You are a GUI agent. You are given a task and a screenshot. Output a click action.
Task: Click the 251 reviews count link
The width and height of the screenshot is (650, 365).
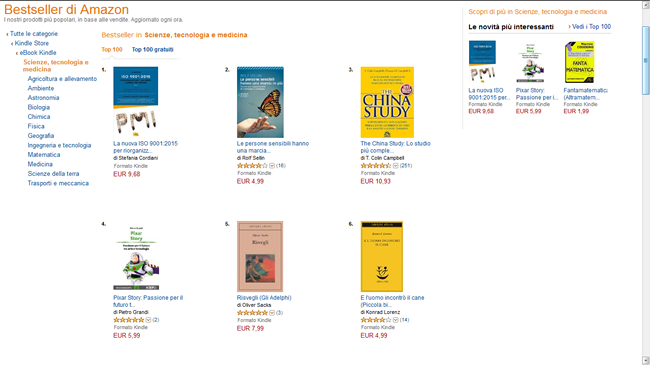[406, 165]
